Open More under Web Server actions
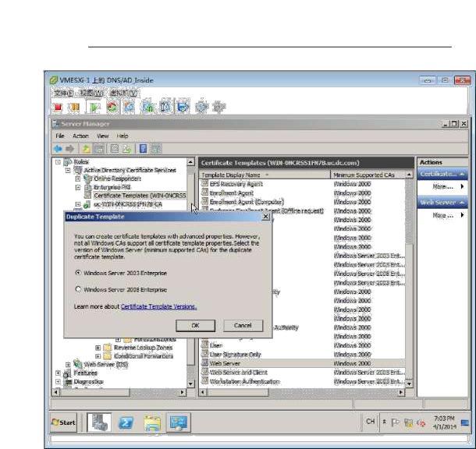Viewport: 476px width, 449px height. (443, 215)
